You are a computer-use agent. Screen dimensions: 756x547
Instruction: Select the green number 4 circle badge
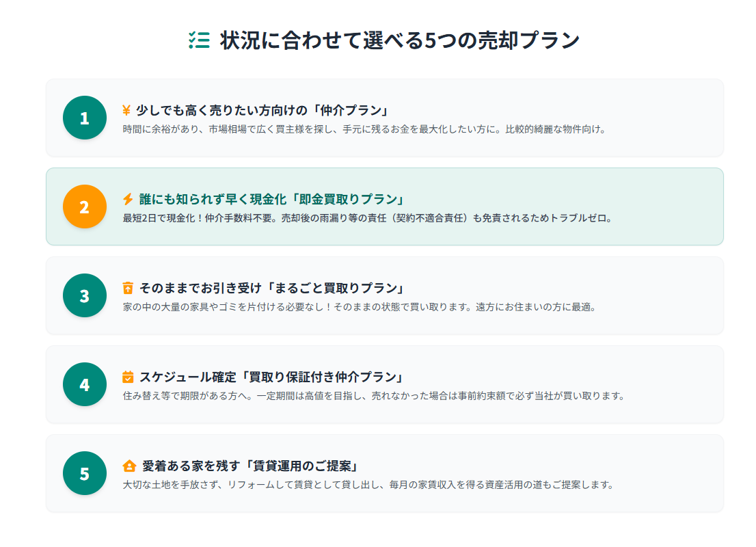click(84, 384)
